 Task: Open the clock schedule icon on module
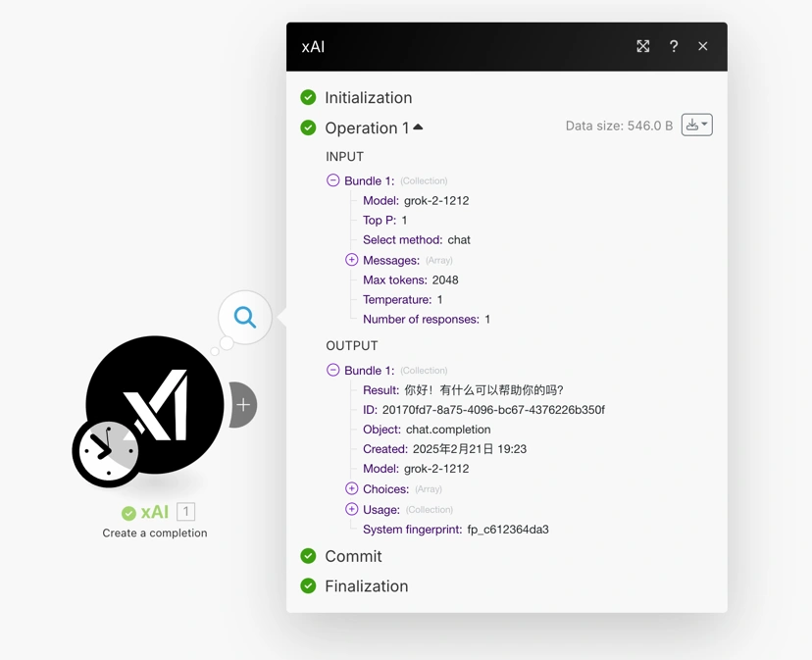(x=107, y=451)
